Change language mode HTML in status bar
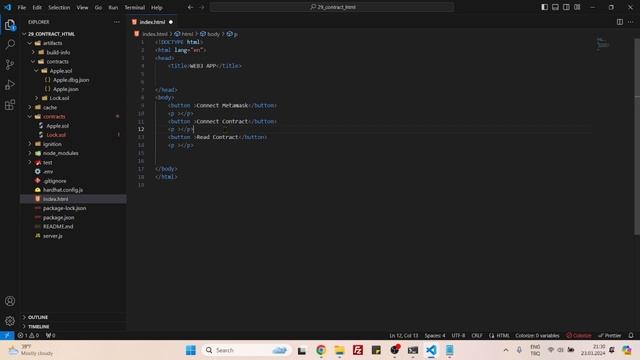Image resolution: width=640 pixels, height=360 pixels. [x=502, y=336]
